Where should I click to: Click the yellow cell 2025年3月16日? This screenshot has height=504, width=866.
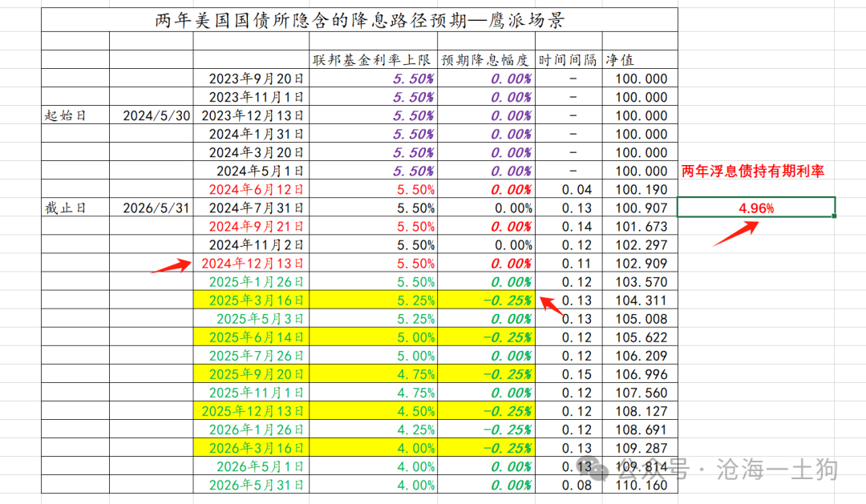coord(251,300)
